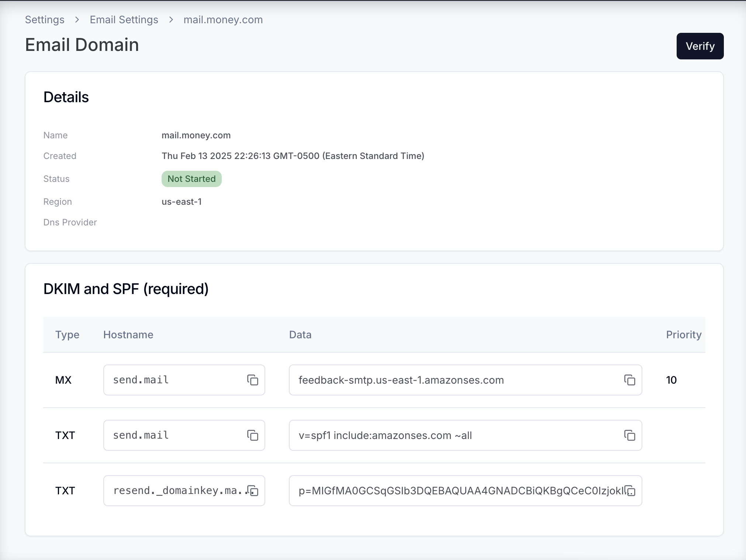746x560 pixels.
Task: Click the Hostname column header
Action: 128,335
